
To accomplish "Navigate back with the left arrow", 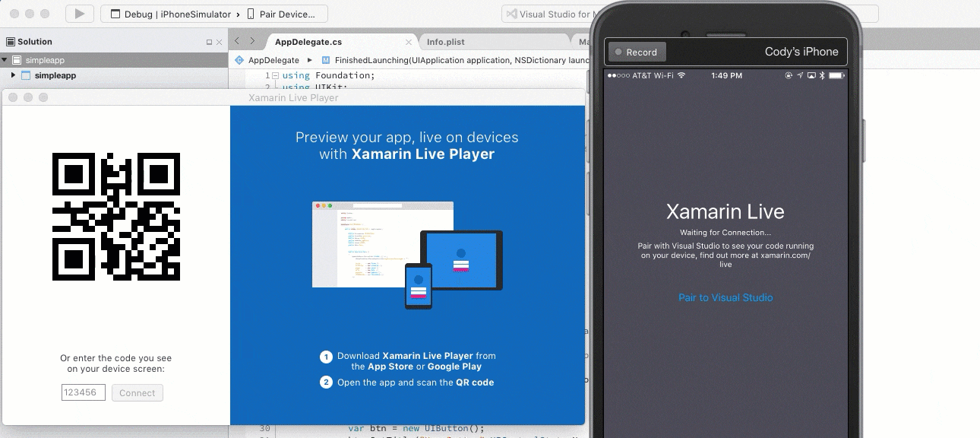I will tap(237, 42).
